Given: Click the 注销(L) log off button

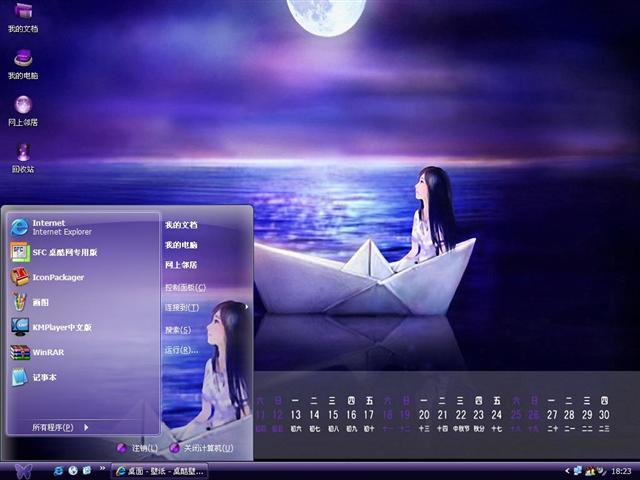Looking at the screenshot, I should click(x=138, y=448).
